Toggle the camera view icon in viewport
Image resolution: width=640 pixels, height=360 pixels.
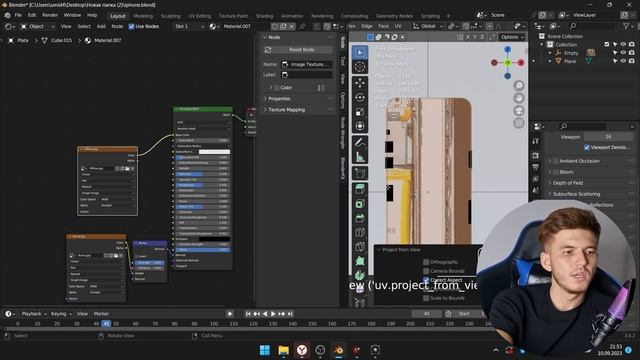point(519,111)
